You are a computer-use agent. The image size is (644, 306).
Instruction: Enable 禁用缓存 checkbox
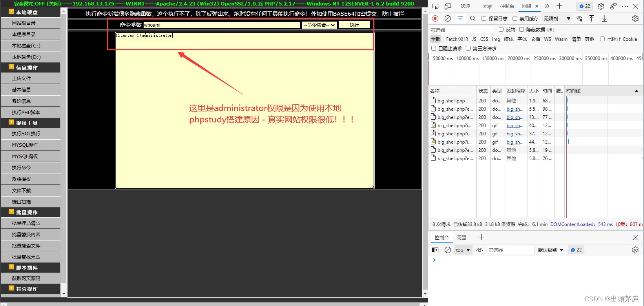click(515, 18)
